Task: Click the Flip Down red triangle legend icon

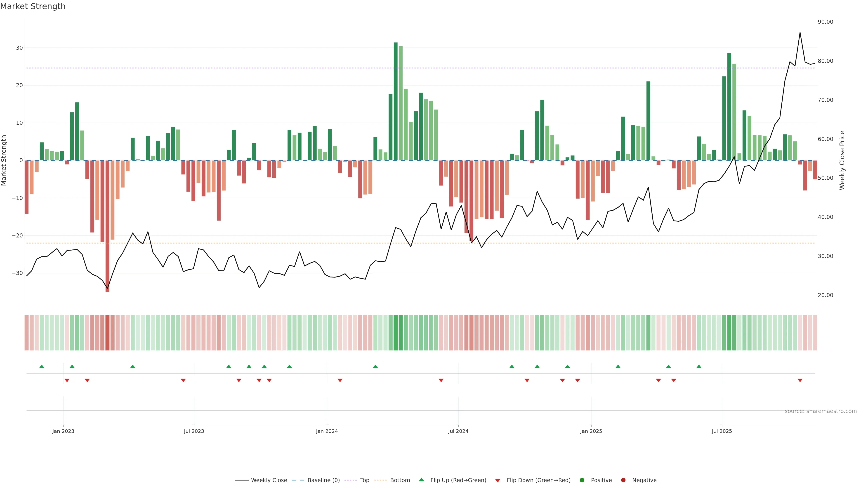Action: pyautogui.click(x=498, y=480)
